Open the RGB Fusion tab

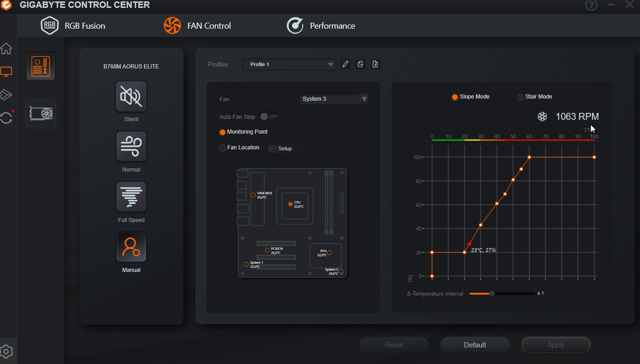pyautogui.click(x=73, y=26)
